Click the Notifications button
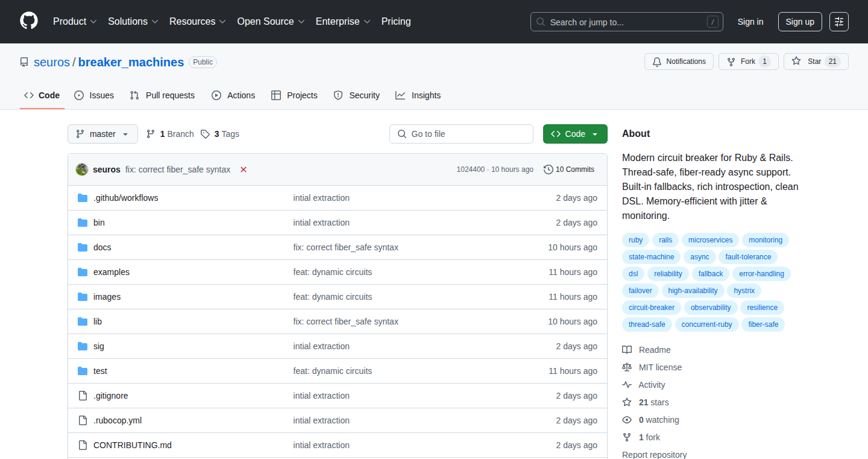 point(679,62)
